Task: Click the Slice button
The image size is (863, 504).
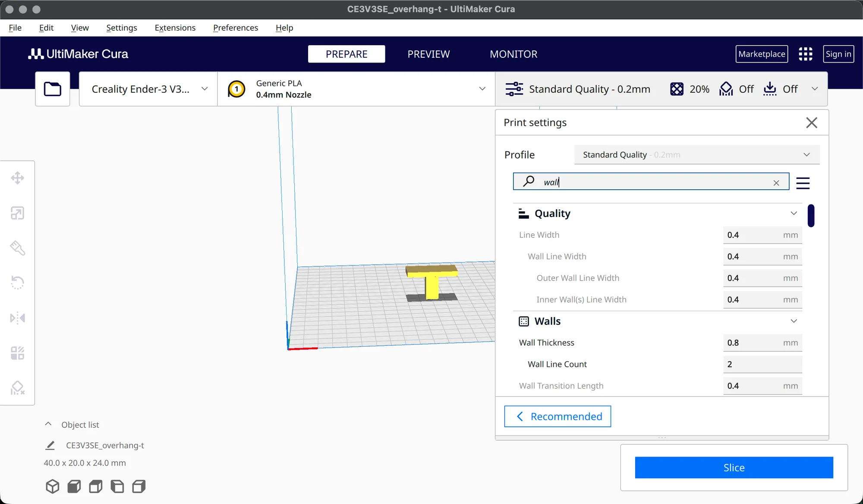Action: [734, 467]
